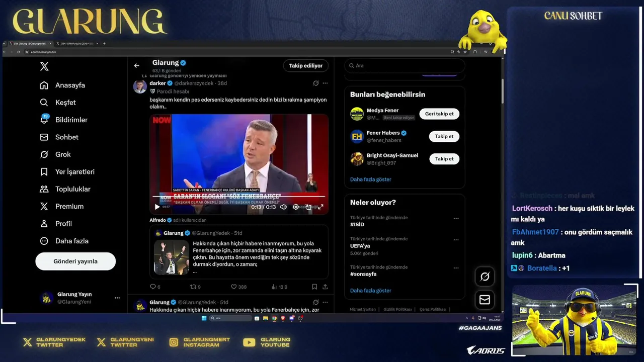Click Geri takip et for Medya Fener
Viewport: 644px width, 362px height.
click(439, 114)
